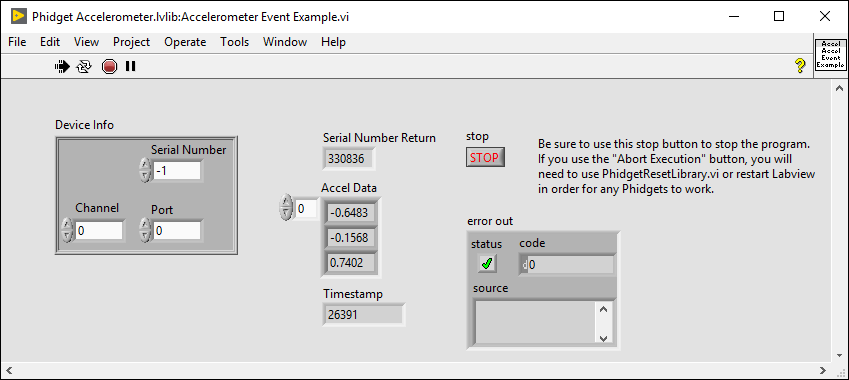This screenshot has height=380, width=849.
Task: Click the Run Continuously toolbar icon
Action: click(x=84, y=66)
